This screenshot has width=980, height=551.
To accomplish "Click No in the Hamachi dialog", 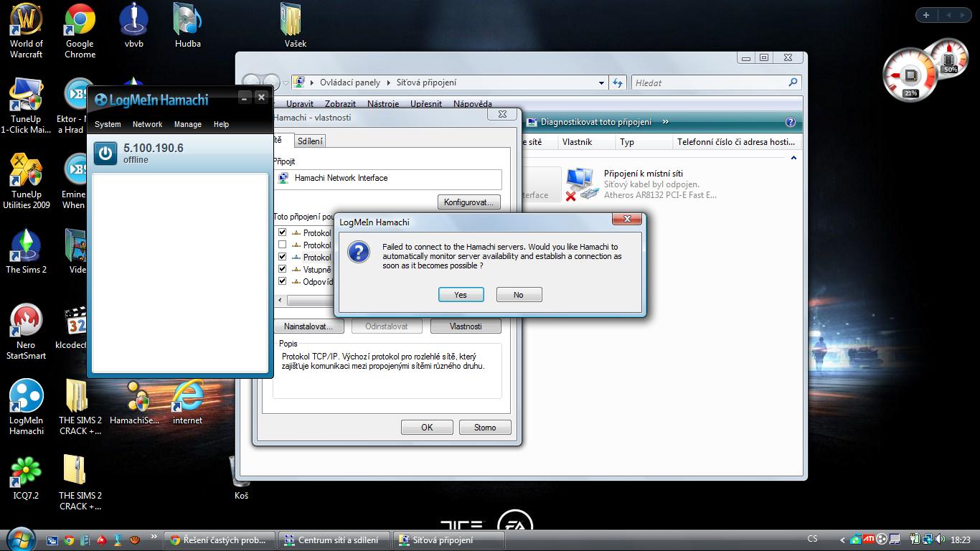I will click(x=519, y=295).
